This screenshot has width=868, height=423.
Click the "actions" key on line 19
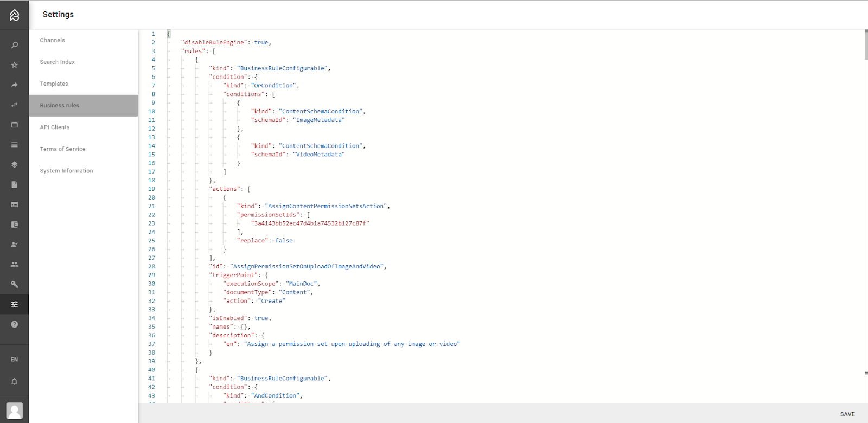[225, 189]
